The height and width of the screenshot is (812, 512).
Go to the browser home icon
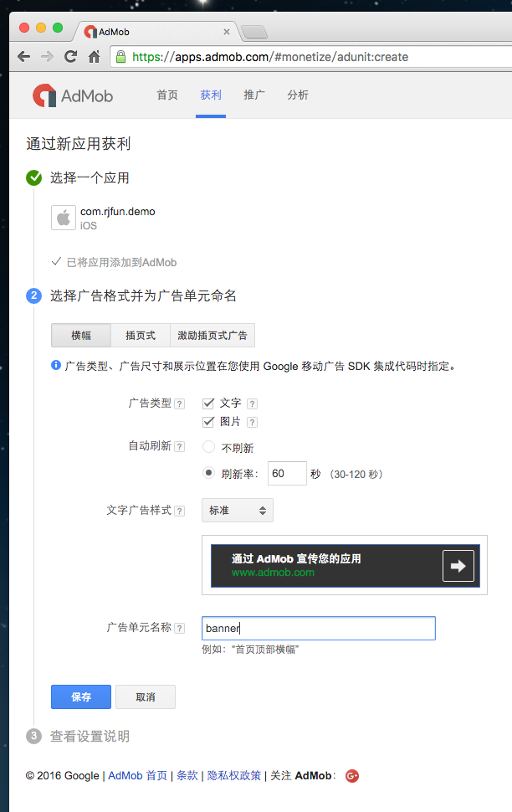[x=95, y=56]
